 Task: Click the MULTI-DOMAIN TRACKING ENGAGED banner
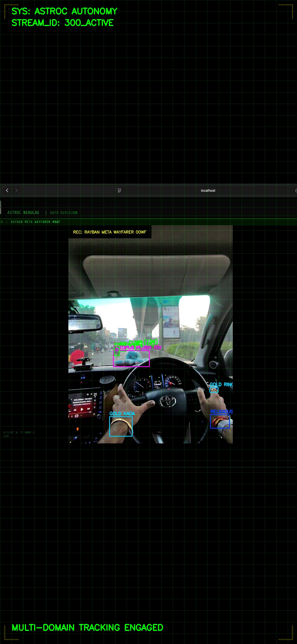(x=87, y=627)
